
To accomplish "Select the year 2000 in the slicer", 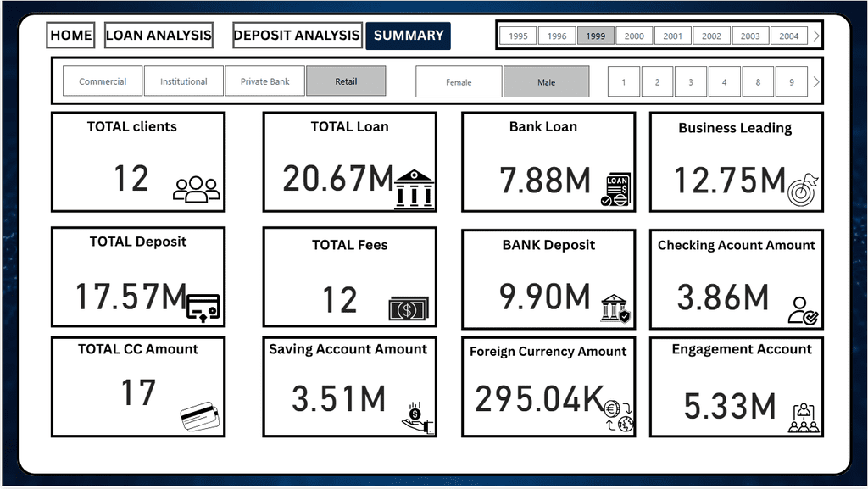I will coord(634,36).
